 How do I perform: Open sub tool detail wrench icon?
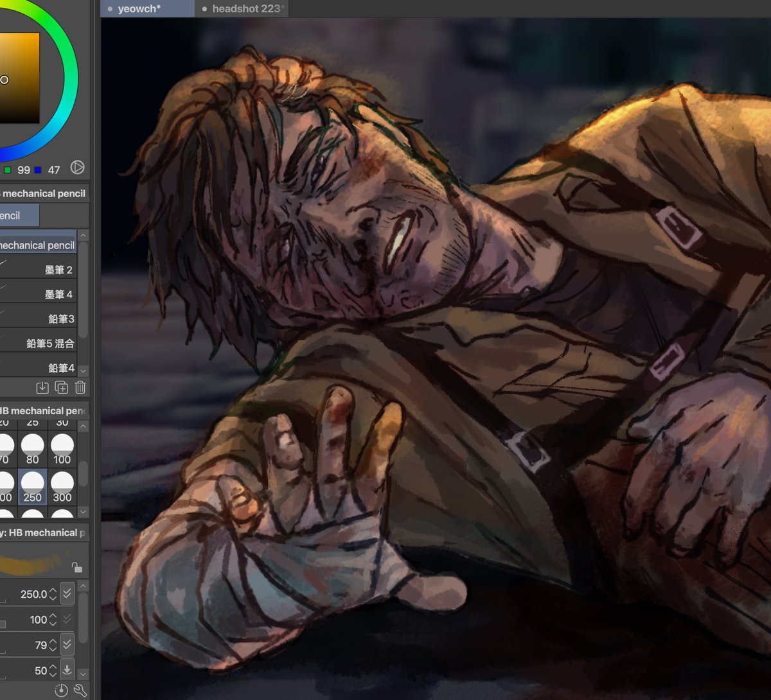coord(80,690)
